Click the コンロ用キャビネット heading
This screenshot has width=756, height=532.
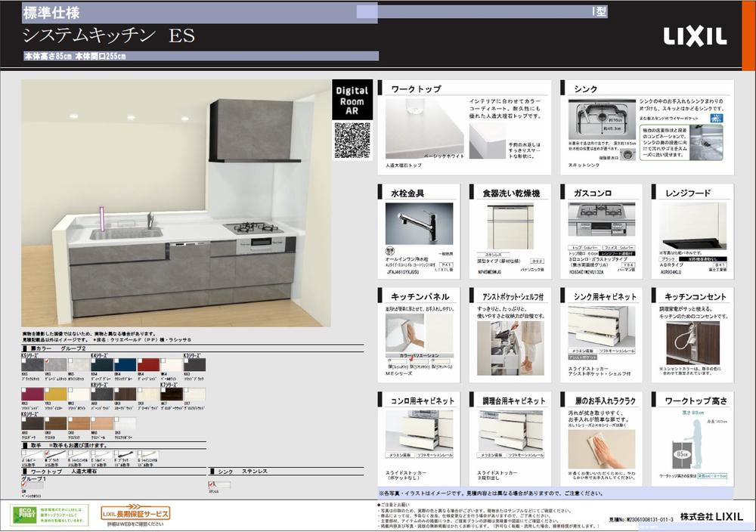(423, 401)
